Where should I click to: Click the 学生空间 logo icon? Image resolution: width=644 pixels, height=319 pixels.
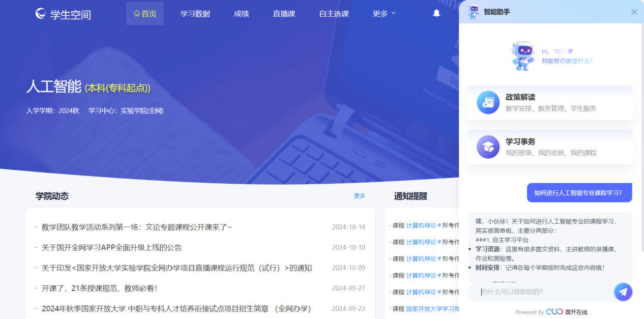pyautogui.click(x=41, y=14)
